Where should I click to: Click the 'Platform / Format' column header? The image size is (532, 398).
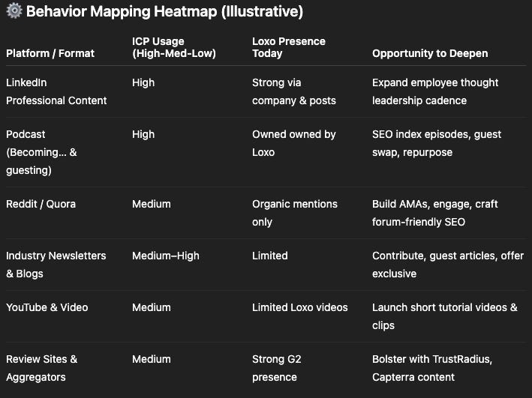tap(50, 53)
